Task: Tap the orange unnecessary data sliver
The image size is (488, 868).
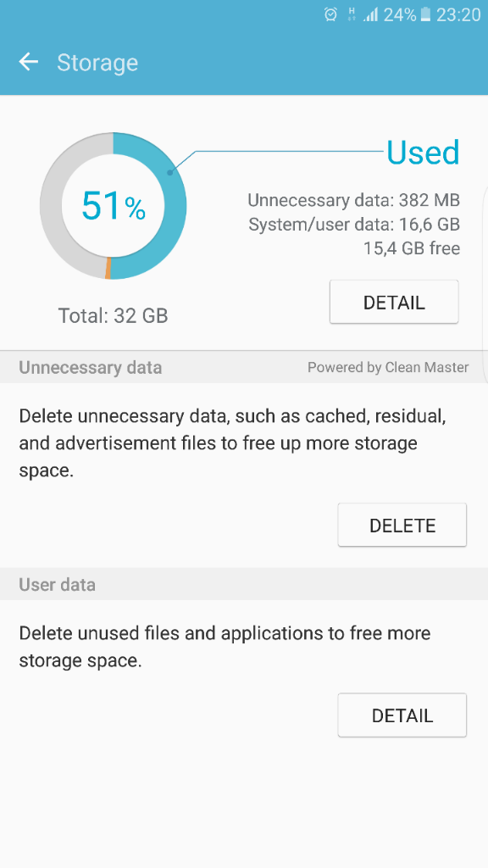Action: point(108,267)
